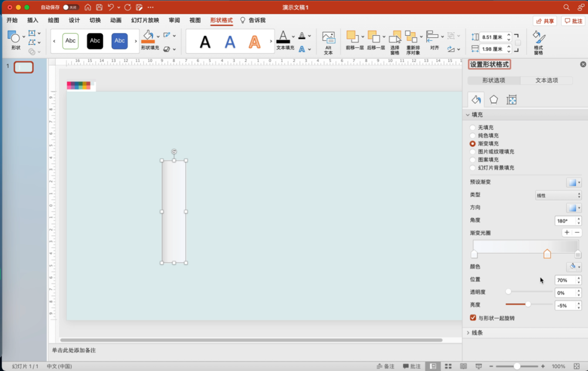This screenshot has width=588, height=371.
Task: Click the Brightness slider knob
Action: (528, 304)
